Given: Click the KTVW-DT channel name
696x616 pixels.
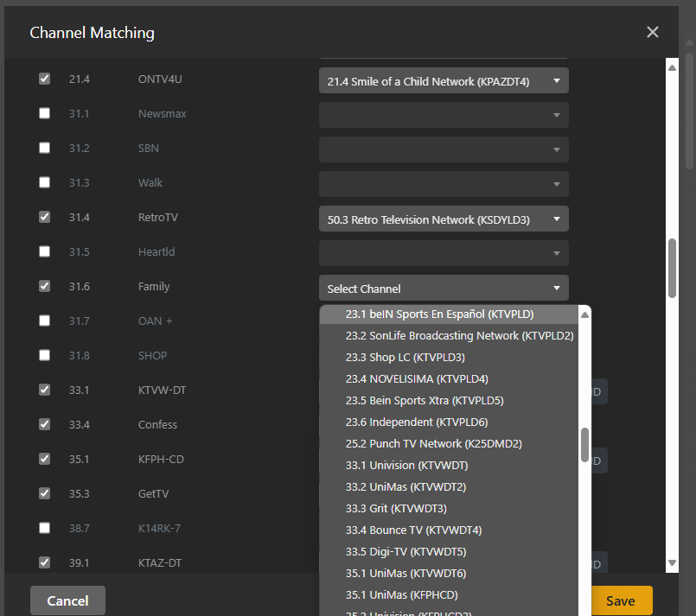Looking at the screenshot, I should click(162, 391).
